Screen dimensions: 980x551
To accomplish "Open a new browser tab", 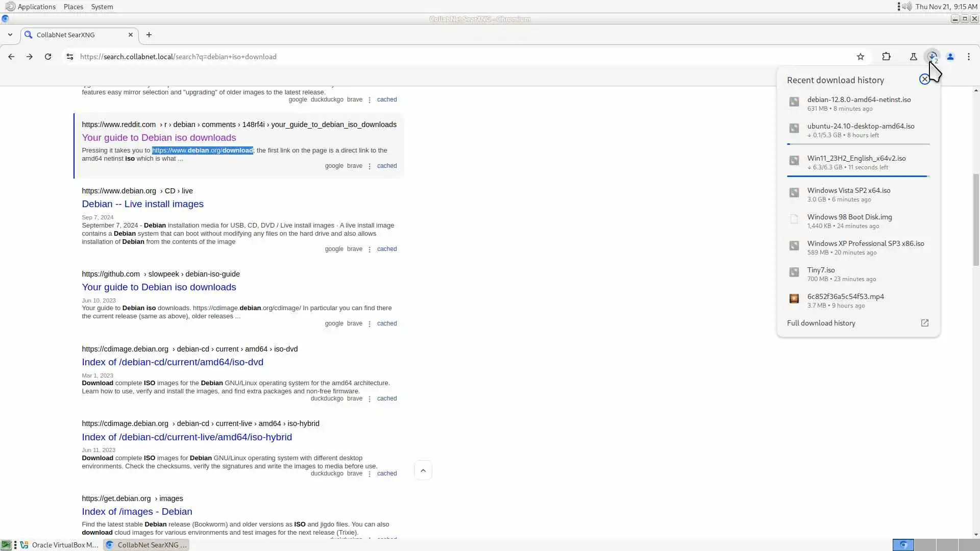I will tap(149, 35).
